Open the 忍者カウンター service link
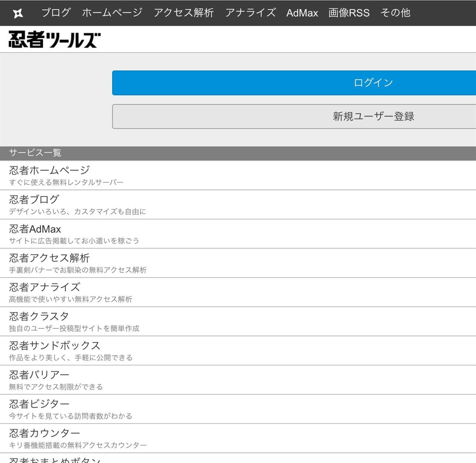The image size is (476, 463). point(238,438)
